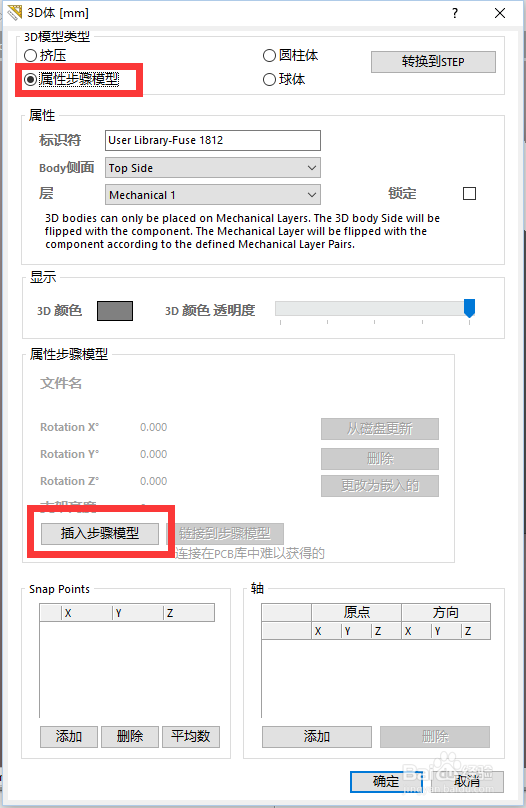Select the 属性步骤模型 radio option
The height and width of the screenshot is (808, 526).
point(30,79)
